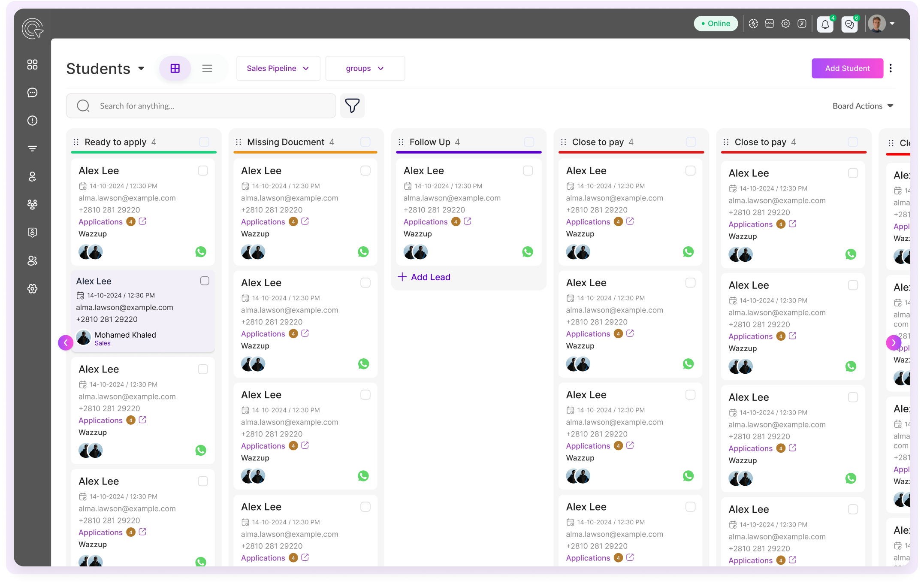Open the groups cluster icon in sidebar
The width and height of the screenshot is (924, 587).
pos(32,204)
